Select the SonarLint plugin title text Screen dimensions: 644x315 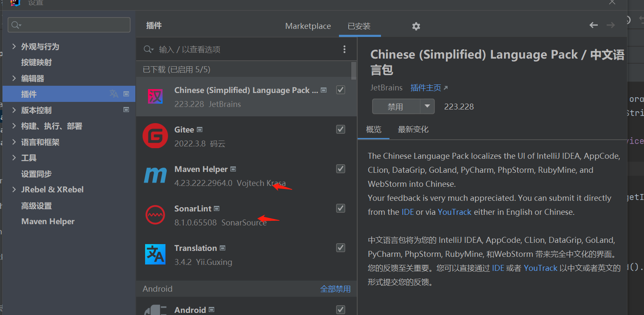pos(193,208)
